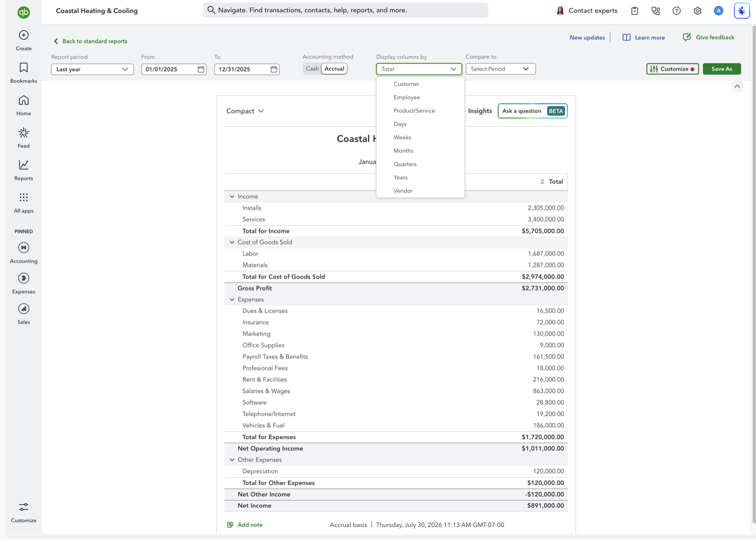
Task: Open pinned Sales icon
Action: (24, 309)
